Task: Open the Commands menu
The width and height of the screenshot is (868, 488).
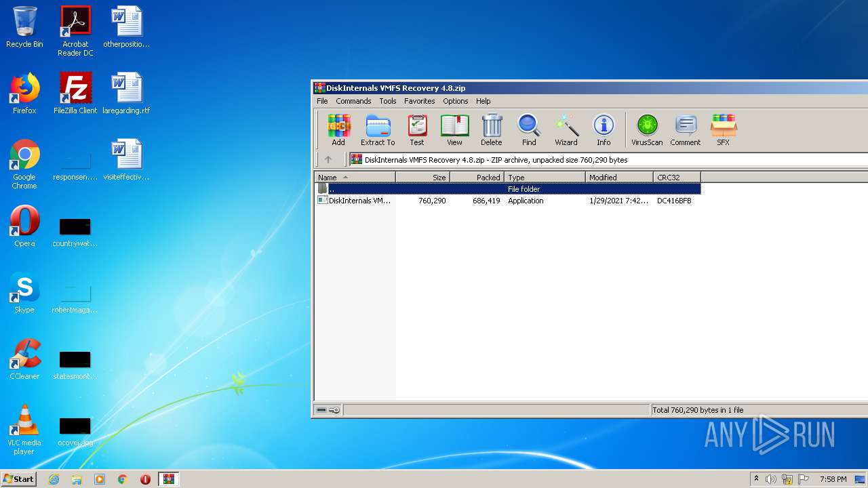Action: [x=353, y=101]
